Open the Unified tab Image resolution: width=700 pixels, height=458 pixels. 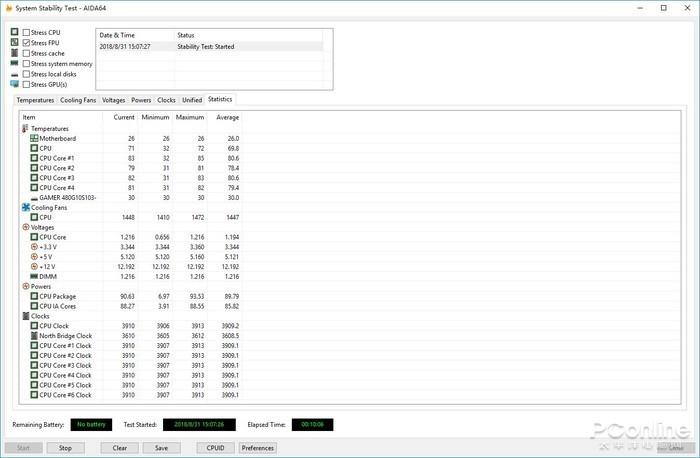click(x=192, y=100)
